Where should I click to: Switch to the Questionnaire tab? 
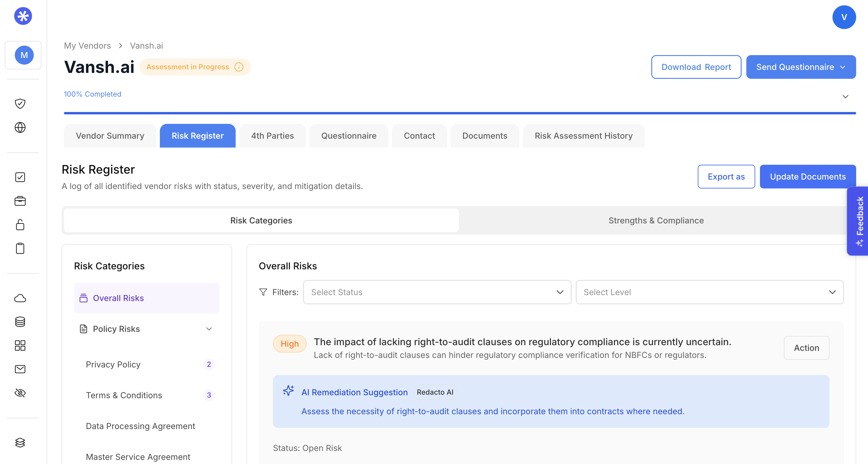pos(348,136)
